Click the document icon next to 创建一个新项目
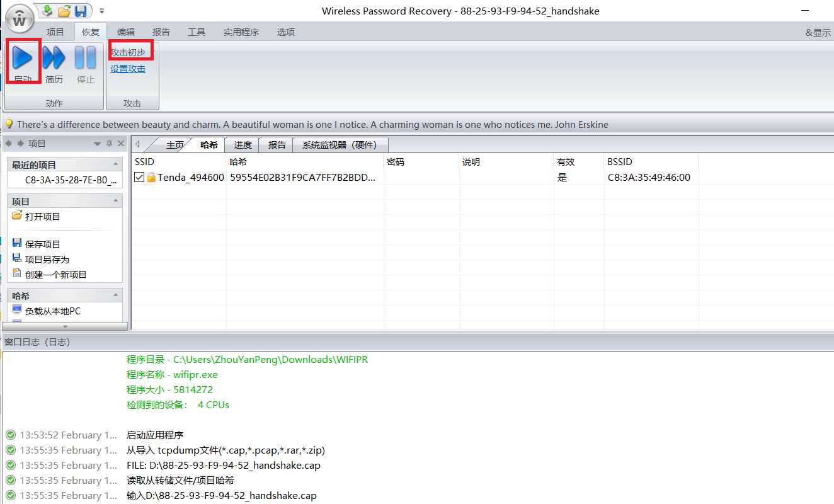The height and width of the screenshot is (504, 834). pyautogui.click(x=17, y=273)
